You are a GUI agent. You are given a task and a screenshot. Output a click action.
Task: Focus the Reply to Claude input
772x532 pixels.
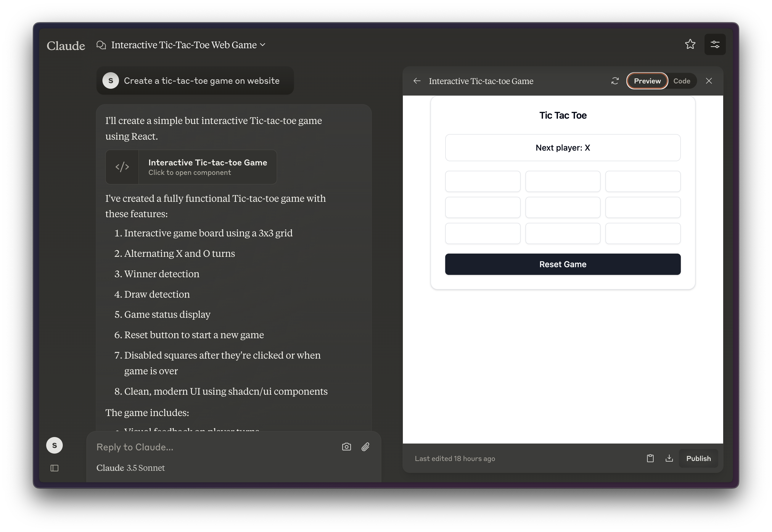click(x=213, y=447)
